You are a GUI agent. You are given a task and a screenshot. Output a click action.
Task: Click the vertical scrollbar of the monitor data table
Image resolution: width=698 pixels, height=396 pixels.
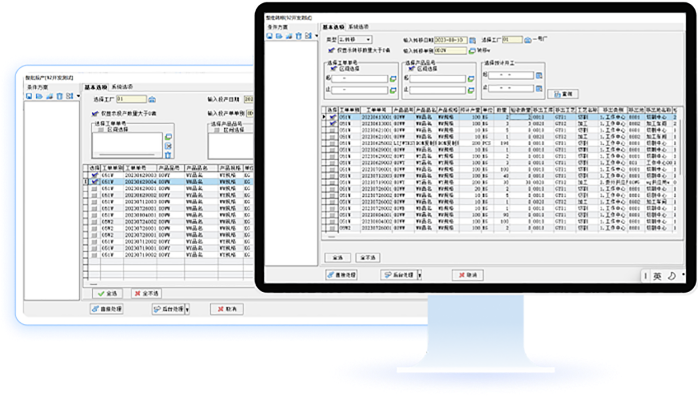pos(679,147)
